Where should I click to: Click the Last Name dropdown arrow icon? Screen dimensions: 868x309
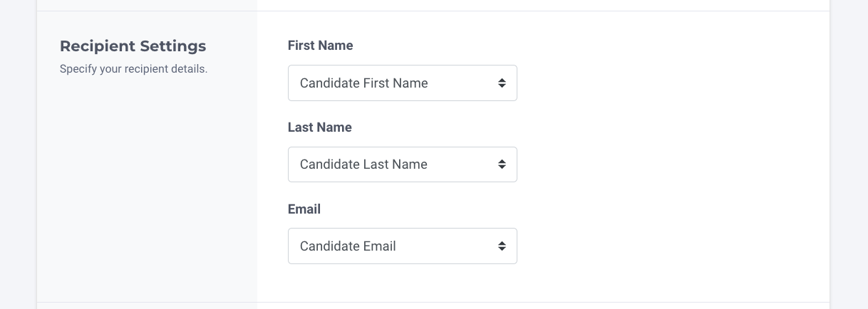coord(502,164)
